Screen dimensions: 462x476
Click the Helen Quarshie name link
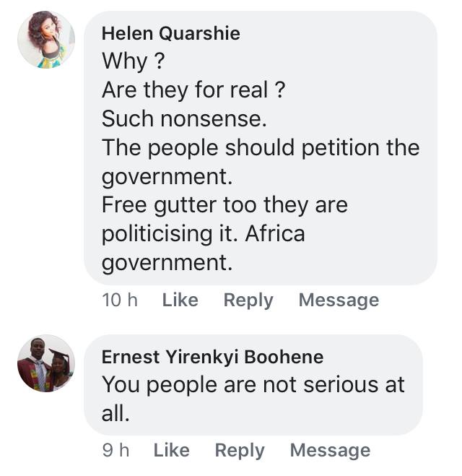click(170, 33)
